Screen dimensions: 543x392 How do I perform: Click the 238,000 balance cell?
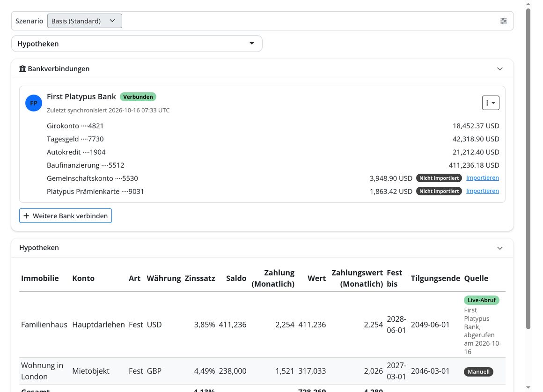(233, 371)
